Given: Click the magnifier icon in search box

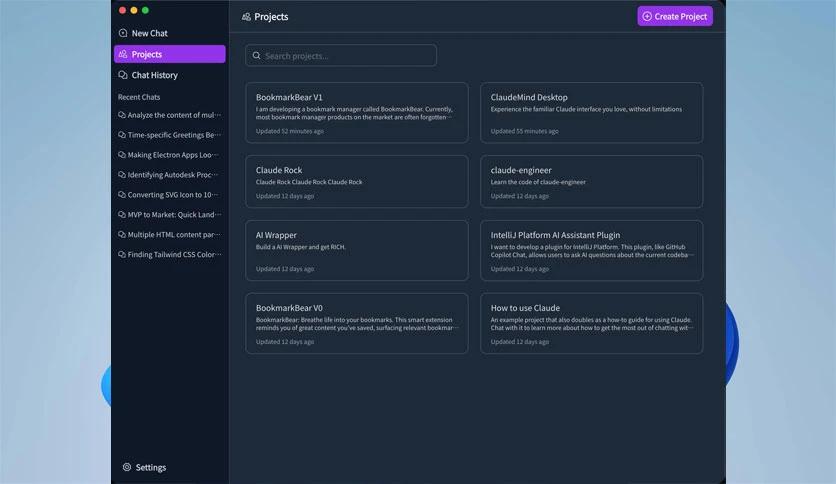Looking at the screenshot, I should [256, 55].
